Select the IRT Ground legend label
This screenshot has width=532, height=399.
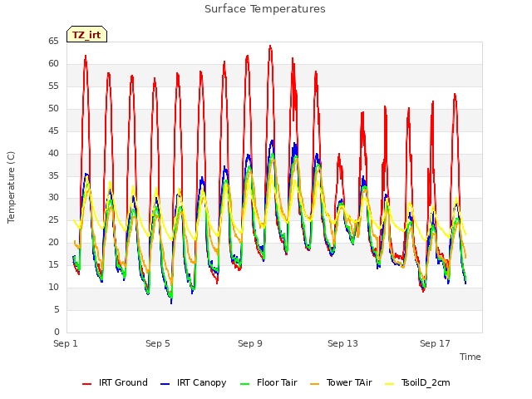tap(123, 382)
